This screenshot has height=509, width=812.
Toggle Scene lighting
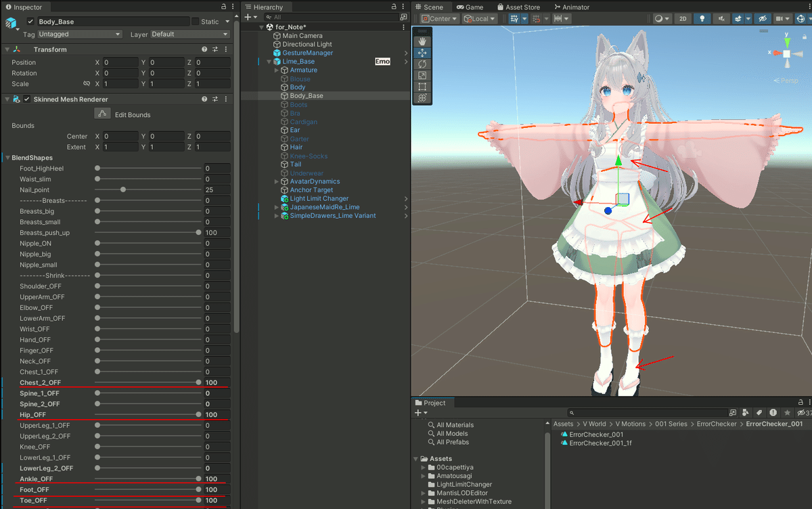[703, 19]
